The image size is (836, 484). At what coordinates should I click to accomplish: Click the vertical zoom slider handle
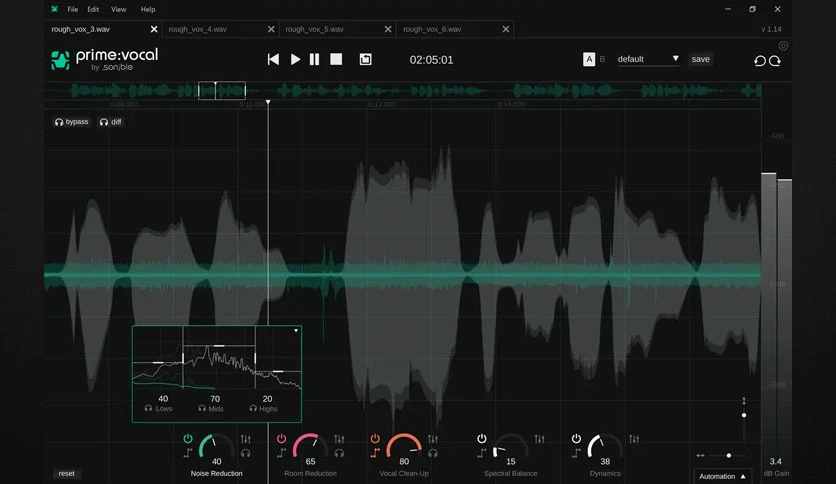[744, 415]
